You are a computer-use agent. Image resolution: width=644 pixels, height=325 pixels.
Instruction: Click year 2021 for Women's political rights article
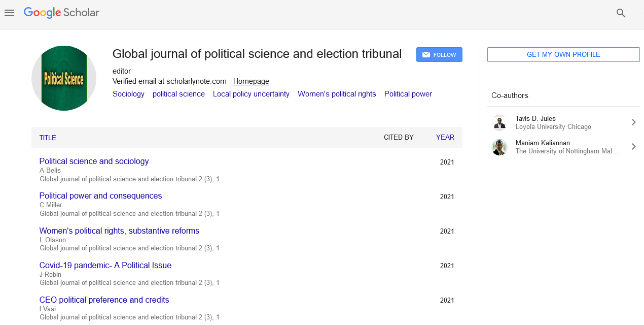tap(447, 232)
